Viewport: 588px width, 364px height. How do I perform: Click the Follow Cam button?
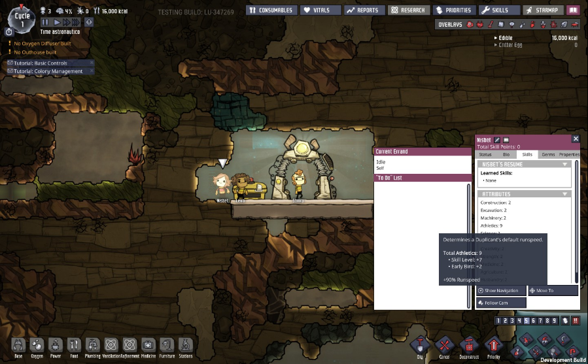501,303
